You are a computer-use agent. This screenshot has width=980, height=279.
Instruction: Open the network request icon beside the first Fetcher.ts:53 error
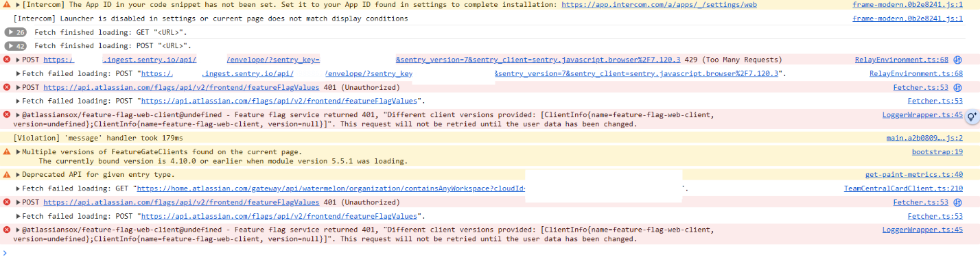tap(958, 87)
